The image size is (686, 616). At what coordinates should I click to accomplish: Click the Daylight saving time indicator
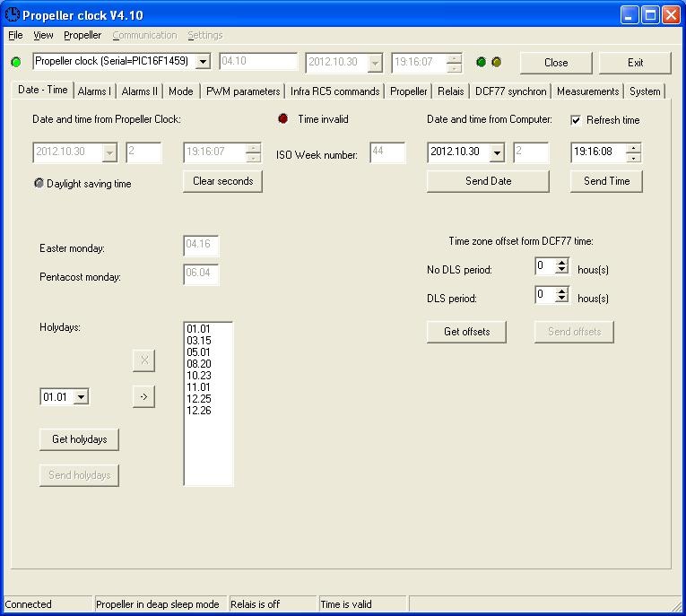coord(39,183)
